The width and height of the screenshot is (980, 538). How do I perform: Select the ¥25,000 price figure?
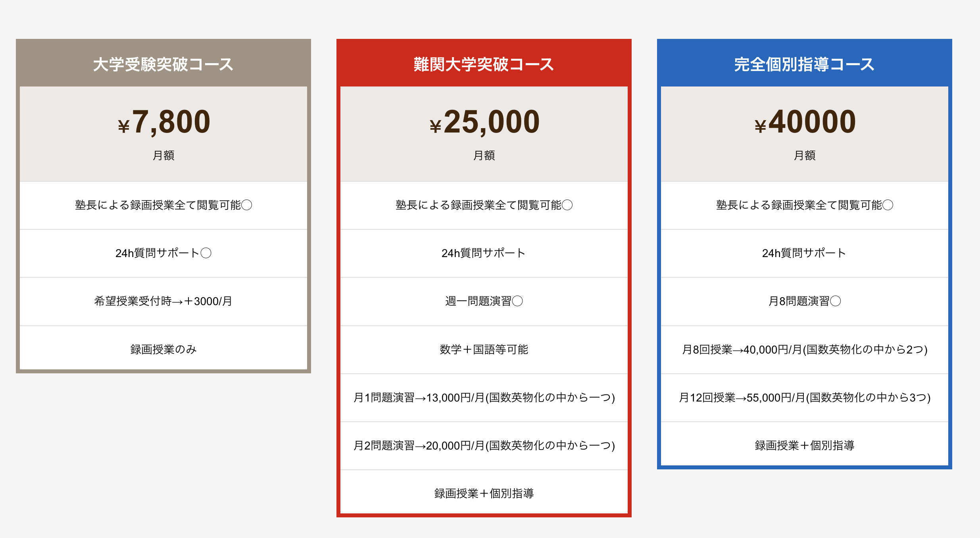pyautogui.click(x=484, y=122)
